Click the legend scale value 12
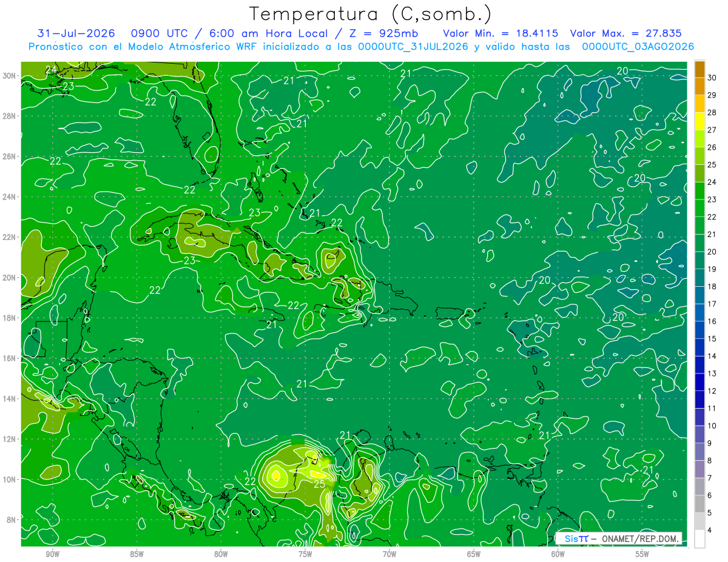Viewport: 728px width, 562px height. click(x=712, y=391)
